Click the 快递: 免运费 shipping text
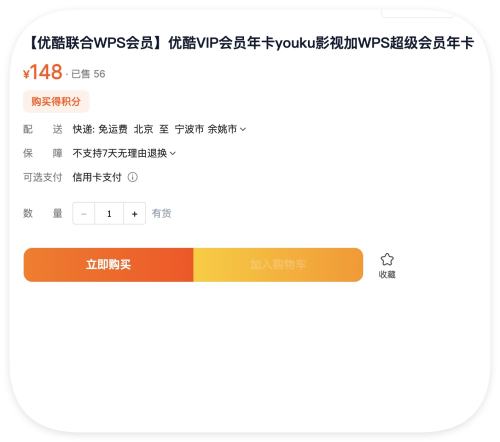Screen dimensions: 500x442 point(100,129)
